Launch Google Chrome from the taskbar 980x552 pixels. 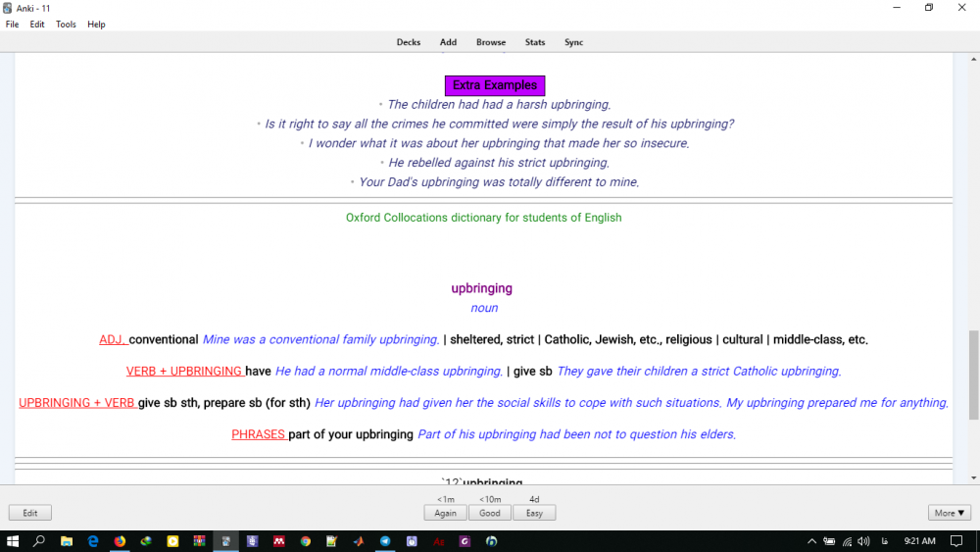click(x=306, y=541)
